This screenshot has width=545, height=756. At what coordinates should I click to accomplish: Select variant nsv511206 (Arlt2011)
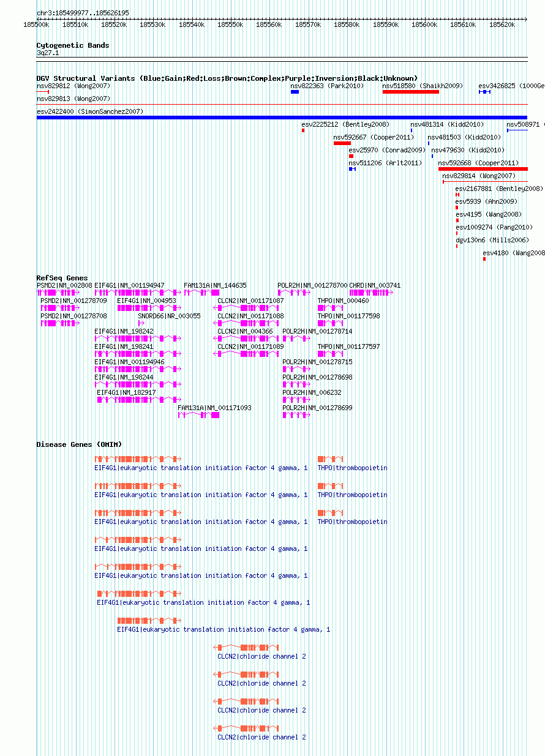[386, 163]
